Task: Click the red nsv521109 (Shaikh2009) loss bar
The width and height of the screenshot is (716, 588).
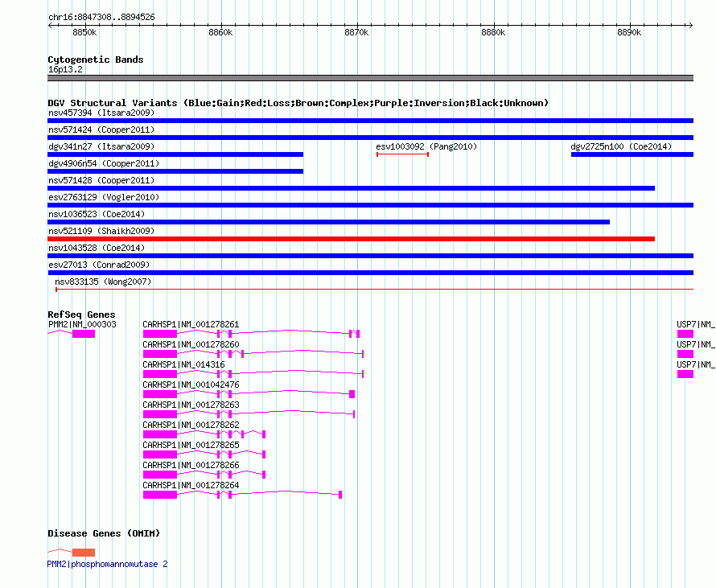Action: click(x=351, y=239)
